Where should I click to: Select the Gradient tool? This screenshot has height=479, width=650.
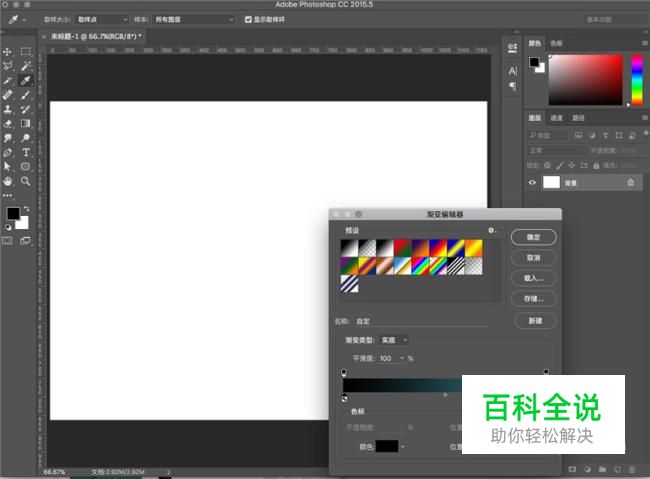[x=26, y=123]
